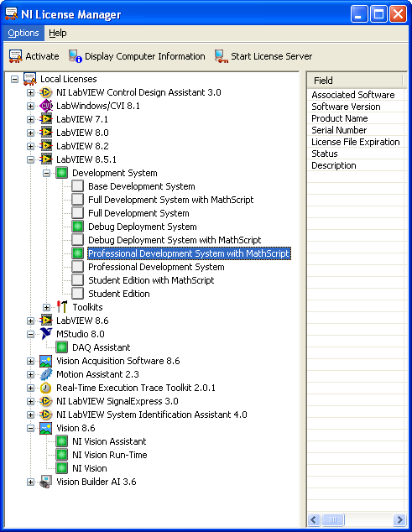This screenshot has height=532, width=412.
Task: Click Student Edition with MathScript box
Action: 78,280
